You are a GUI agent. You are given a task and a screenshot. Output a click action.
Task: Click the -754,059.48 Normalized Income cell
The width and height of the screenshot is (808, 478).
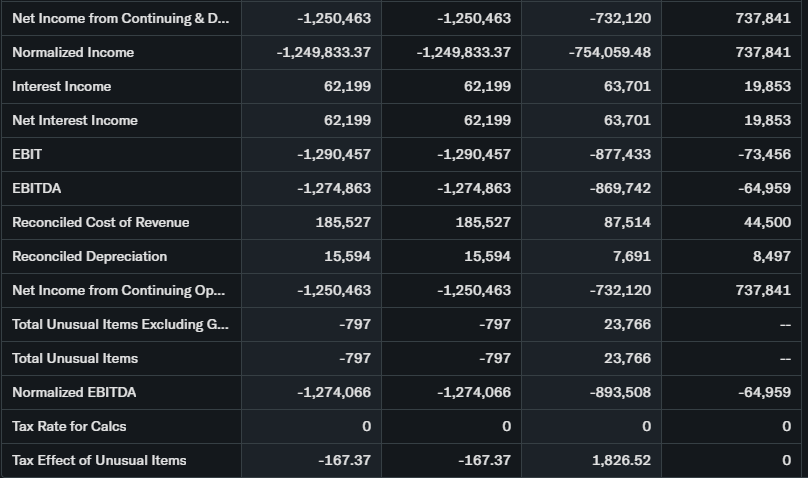pos(609,52)
